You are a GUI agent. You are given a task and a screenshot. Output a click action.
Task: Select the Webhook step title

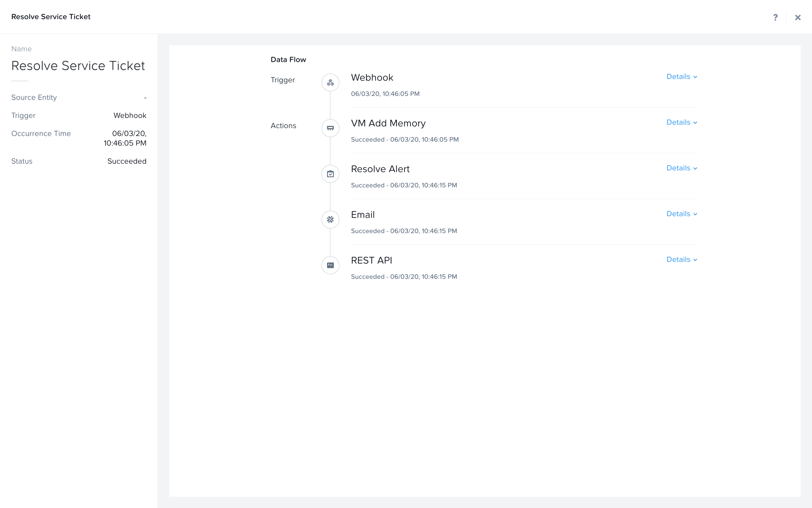(x=372, y=78)
